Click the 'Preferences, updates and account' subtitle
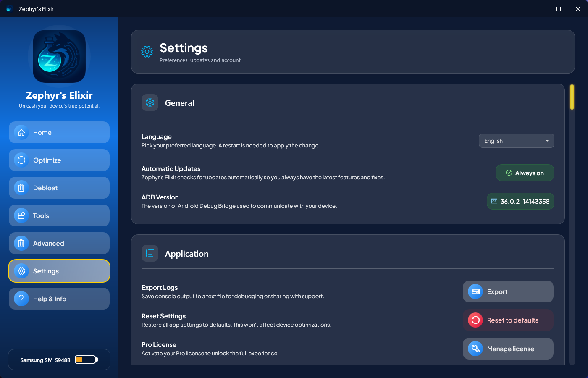 click(x=200, y=60)
